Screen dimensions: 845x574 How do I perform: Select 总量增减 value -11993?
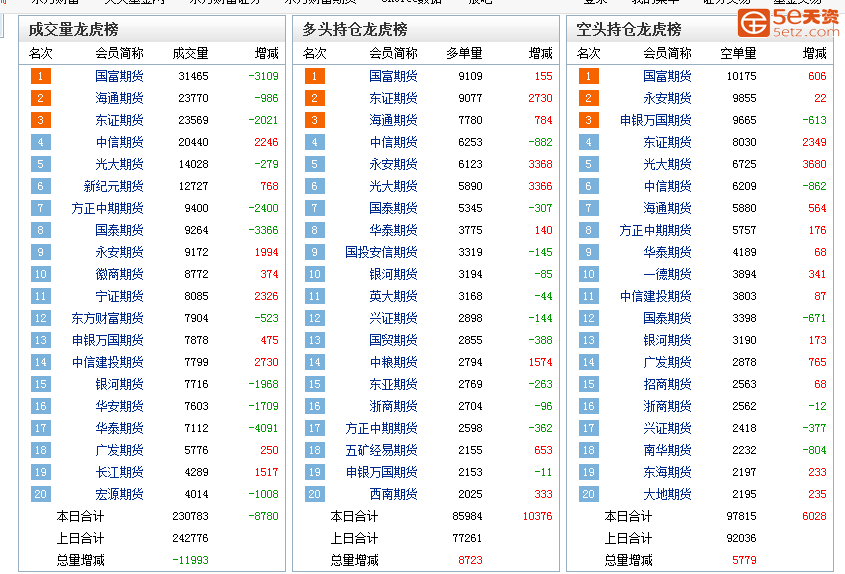(190, 560)
